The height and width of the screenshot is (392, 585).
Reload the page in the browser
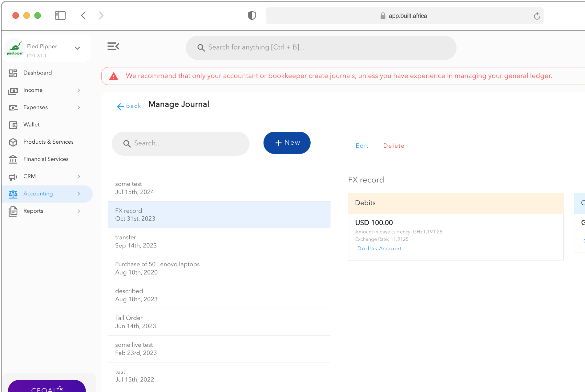tap(537, 16)
